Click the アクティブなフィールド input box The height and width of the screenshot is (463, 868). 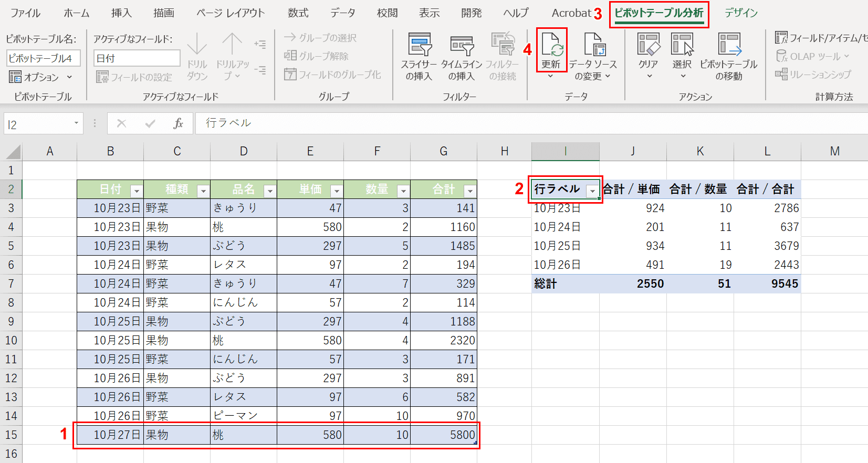(137, 58)
